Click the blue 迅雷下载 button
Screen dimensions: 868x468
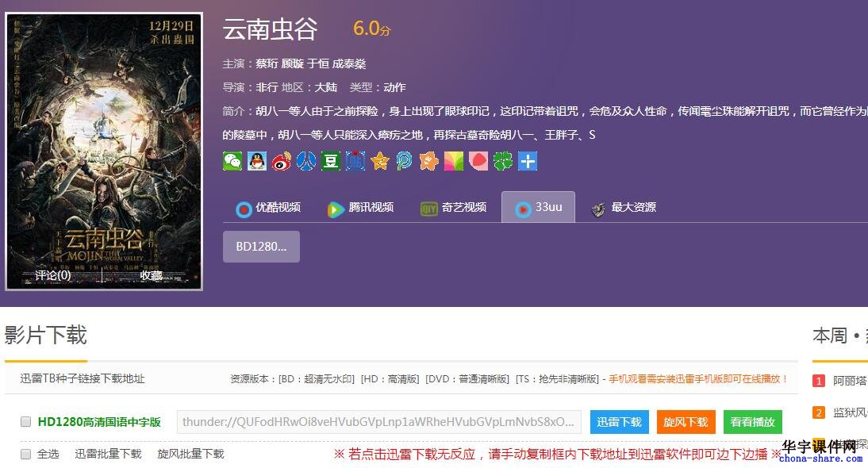(619, 421)
